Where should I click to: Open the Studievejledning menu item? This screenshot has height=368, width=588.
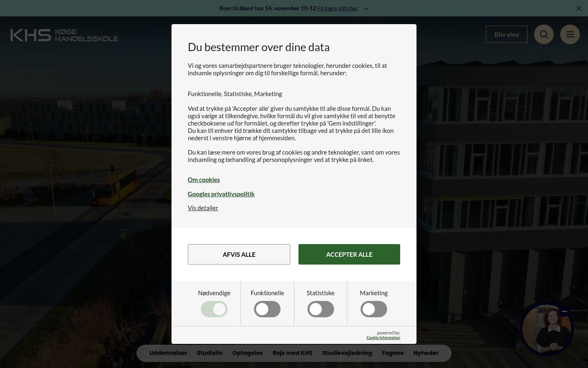click(x=347, y=353)
